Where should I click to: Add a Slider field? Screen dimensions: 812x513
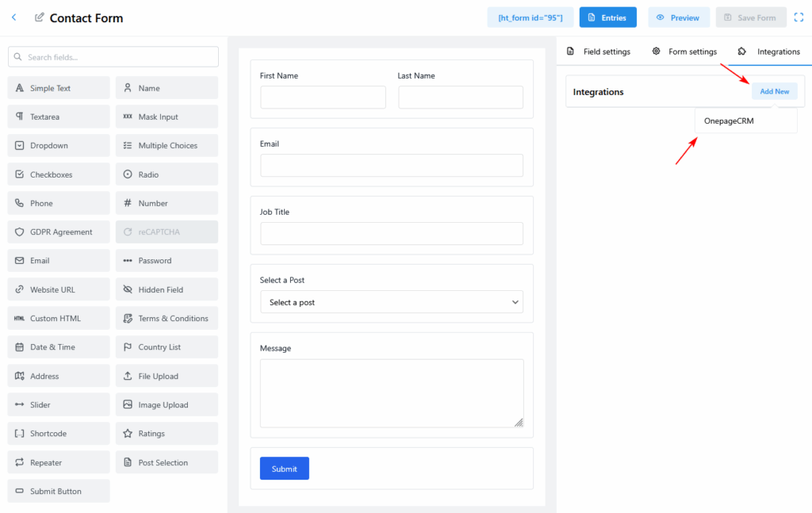[59, 404]
